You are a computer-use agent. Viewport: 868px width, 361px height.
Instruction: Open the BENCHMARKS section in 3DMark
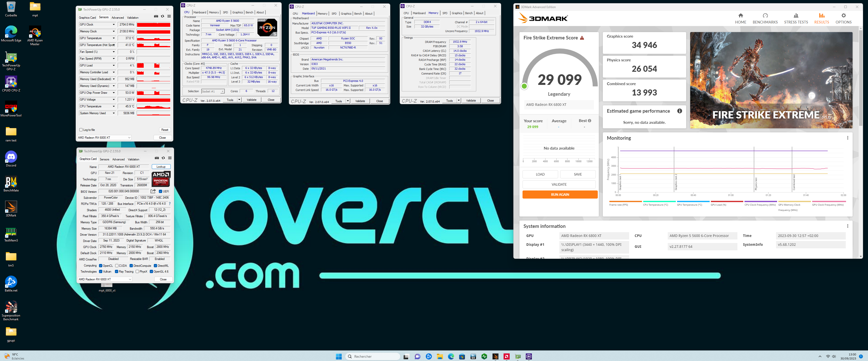click(x=765, y=18)
